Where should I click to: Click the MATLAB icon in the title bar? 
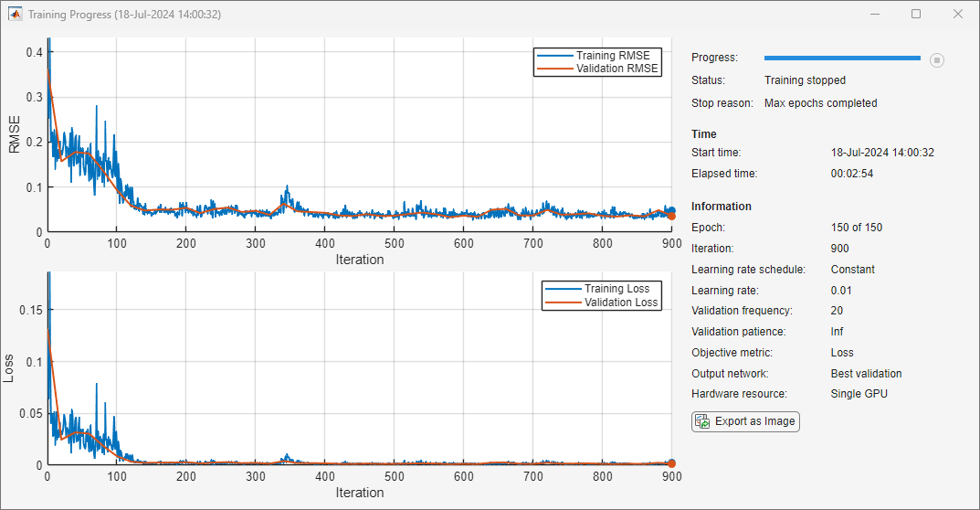tap(16, 15)
